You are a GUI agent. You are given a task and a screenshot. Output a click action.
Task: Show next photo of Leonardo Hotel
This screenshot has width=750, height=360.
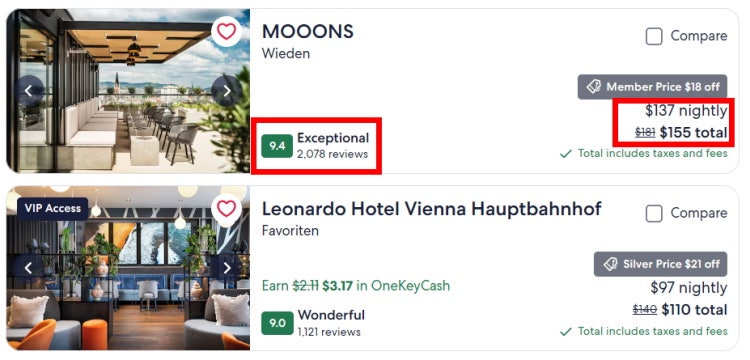tap(227, 268)
